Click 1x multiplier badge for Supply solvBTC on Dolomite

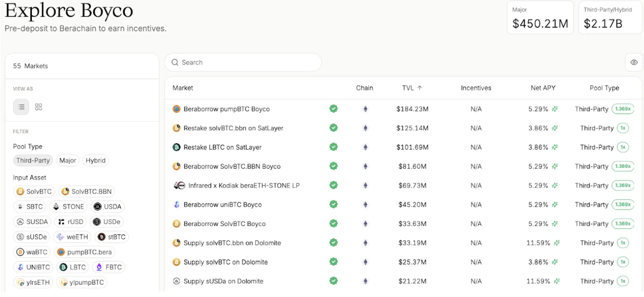623,262
